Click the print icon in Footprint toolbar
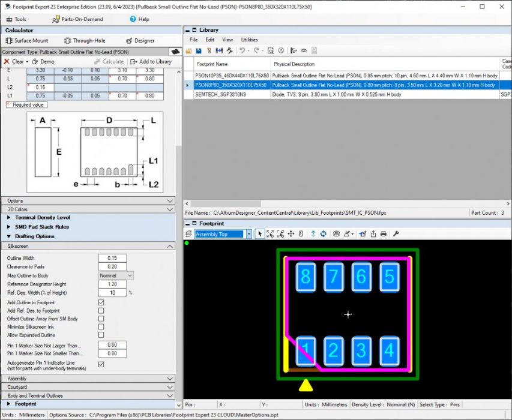The width and height of the screenshot is (512, 420). [x=384, y=234]
